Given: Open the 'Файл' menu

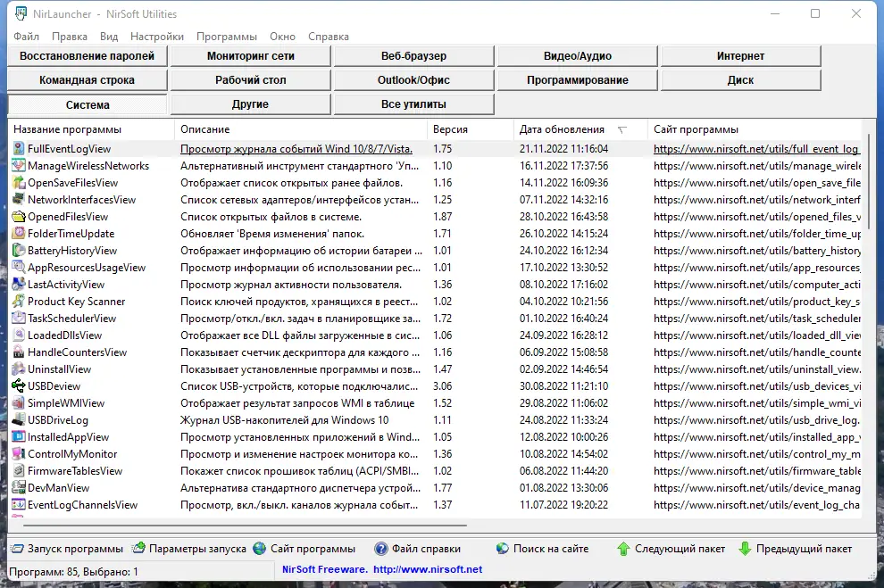Looking at the screenshot, I should coord(27,37).
